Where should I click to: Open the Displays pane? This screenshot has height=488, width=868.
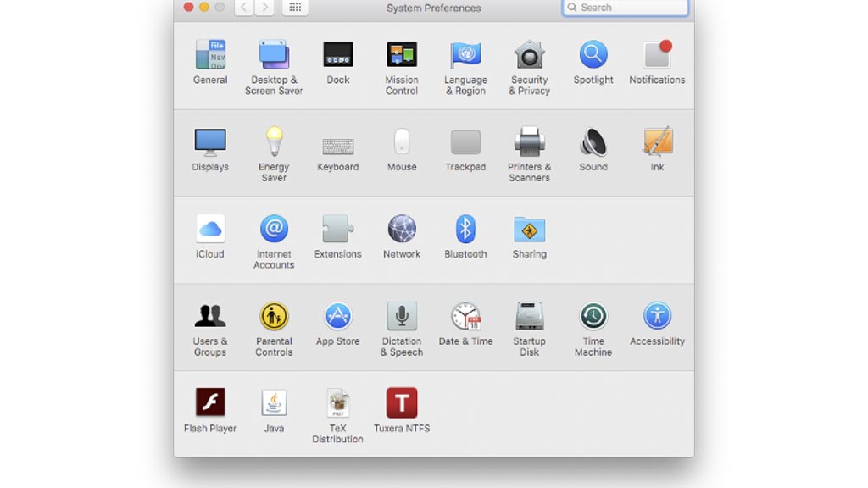pyautogui.click(x=210, y=142)
